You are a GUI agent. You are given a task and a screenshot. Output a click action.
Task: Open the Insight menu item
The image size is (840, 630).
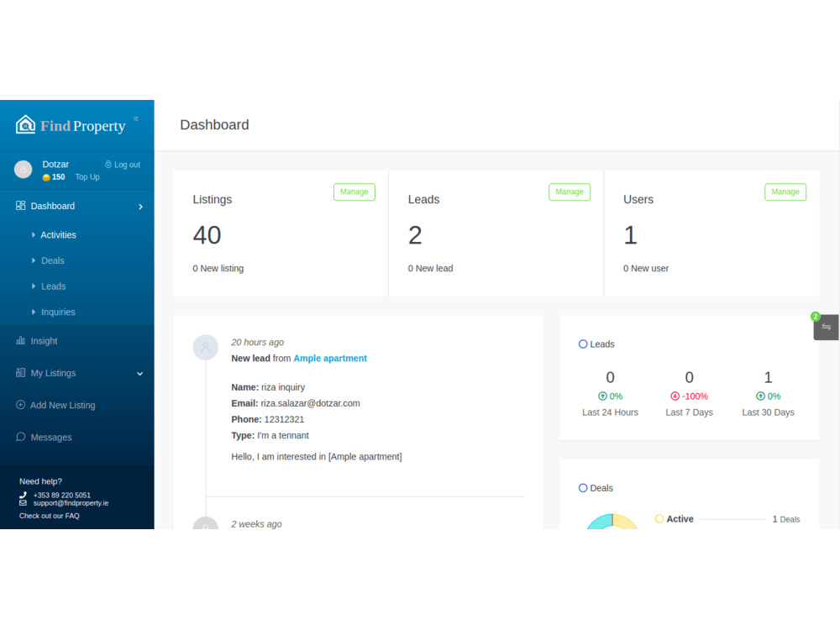click(44, 341)
